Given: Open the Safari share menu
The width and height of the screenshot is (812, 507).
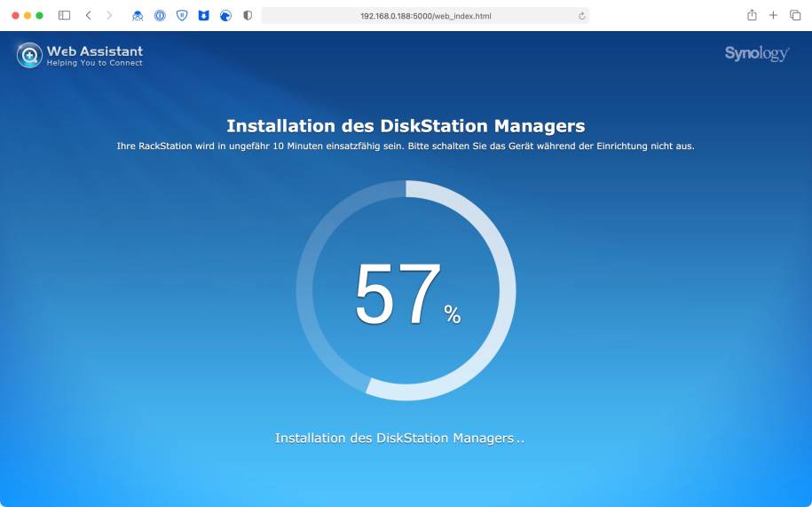Looking at the screenshot, I should pyautogui.click(x=752, y=15).
